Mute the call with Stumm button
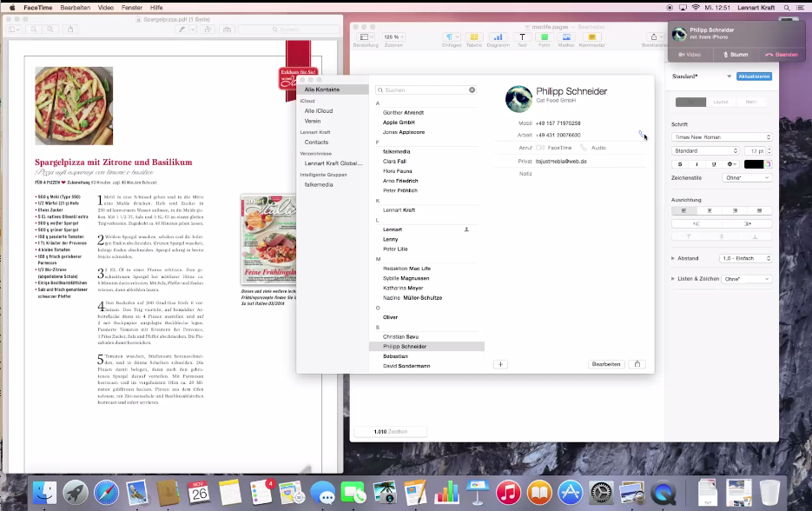812x511 pixels. tap(736, 55)
